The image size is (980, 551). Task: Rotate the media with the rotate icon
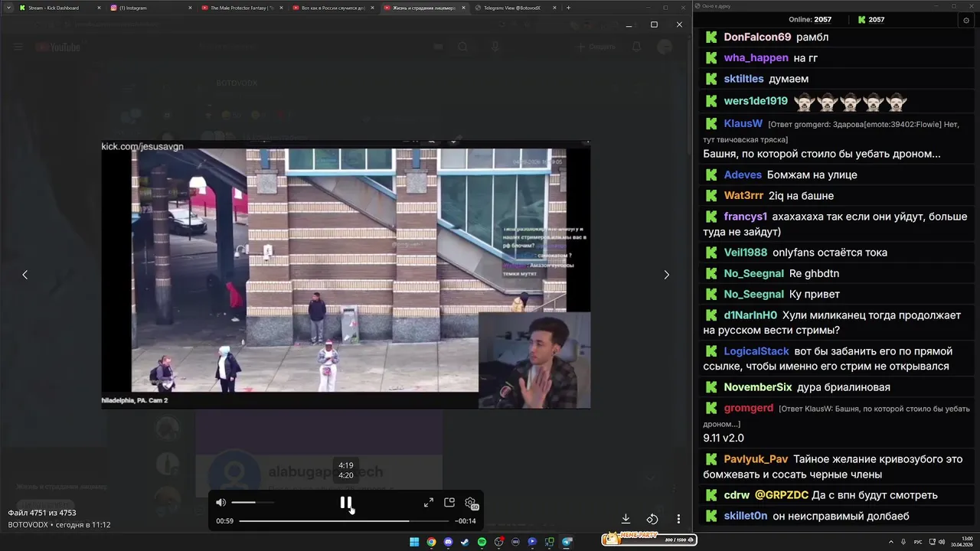tap(652, 519)
